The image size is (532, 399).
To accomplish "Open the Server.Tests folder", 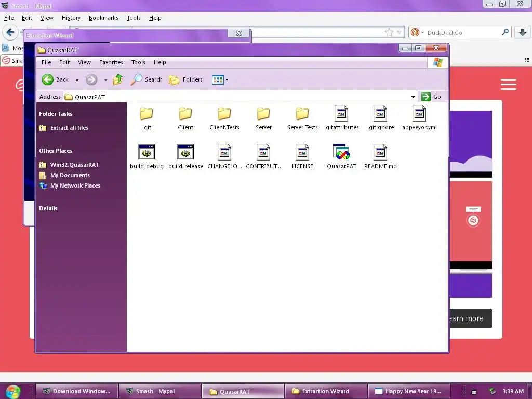I will [x=302, y=118].
